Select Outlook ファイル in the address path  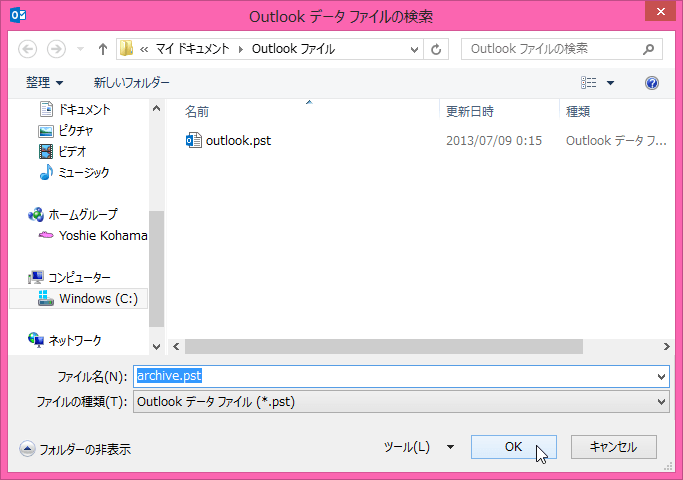click(293, 49)
